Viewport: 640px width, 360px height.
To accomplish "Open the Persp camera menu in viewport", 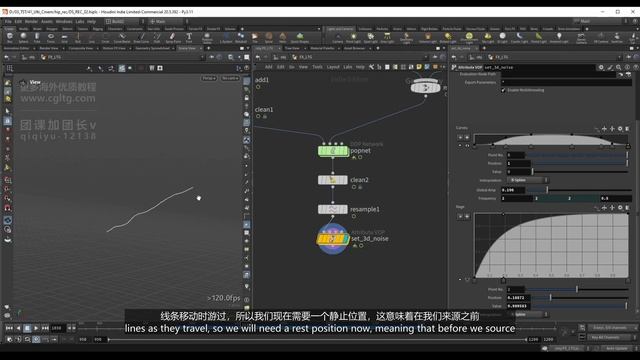I will click(209, 78).
